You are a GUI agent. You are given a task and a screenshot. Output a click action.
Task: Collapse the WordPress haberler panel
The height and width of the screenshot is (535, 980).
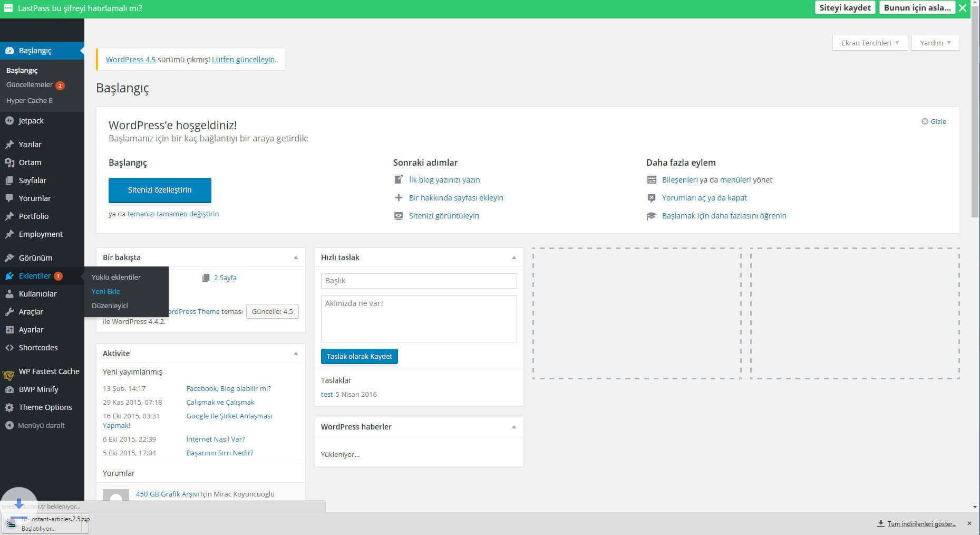tap(514, 427)
